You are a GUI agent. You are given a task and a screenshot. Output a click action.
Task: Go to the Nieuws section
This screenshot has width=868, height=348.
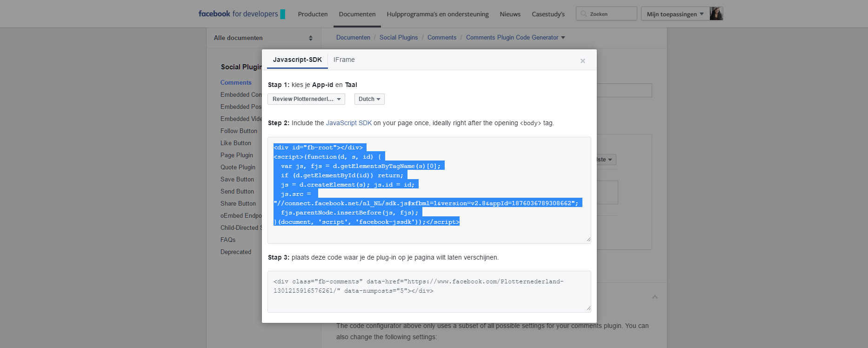(x=510, y=14)
